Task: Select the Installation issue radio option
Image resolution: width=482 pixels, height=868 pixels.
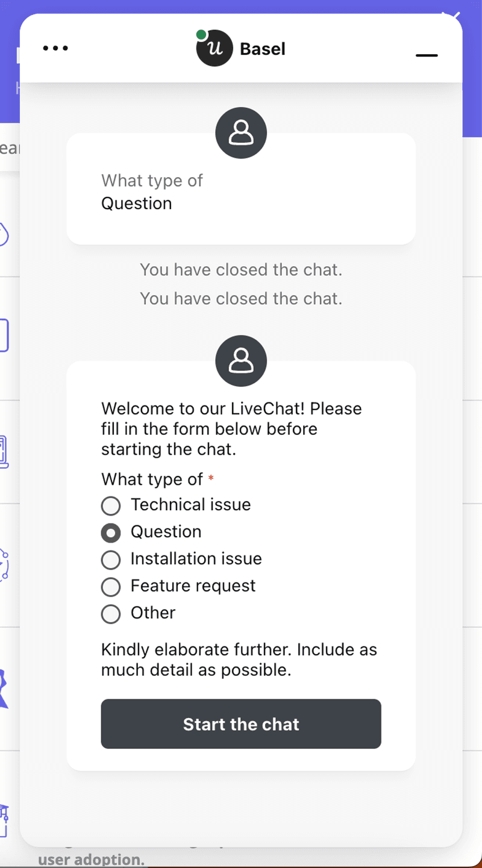Action: 111,560
